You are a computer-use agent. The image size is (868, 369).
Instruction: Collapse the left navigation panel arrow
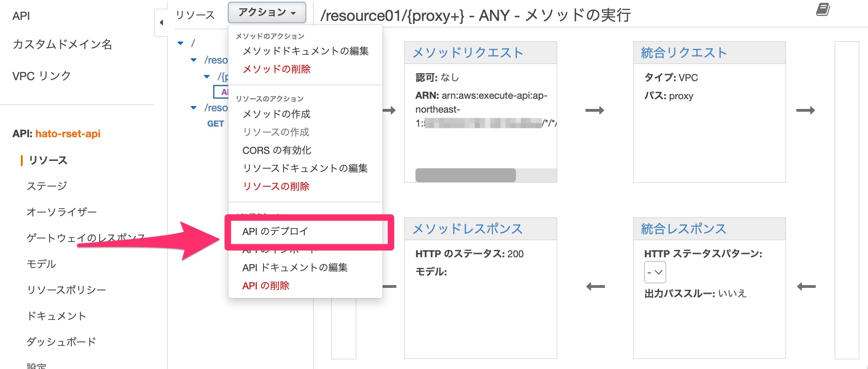pyautogui.click(x=161, y=22)
